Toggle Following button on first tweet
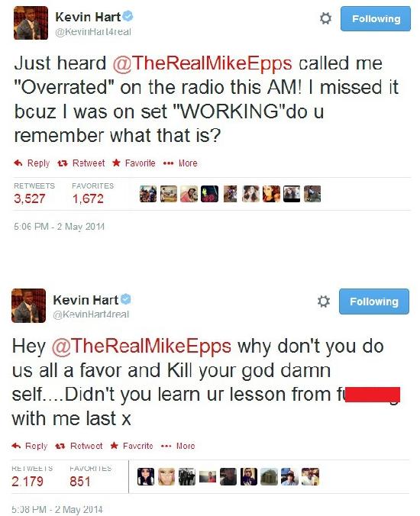The width and height of the screenshot is (420, 516). (376, 19)
